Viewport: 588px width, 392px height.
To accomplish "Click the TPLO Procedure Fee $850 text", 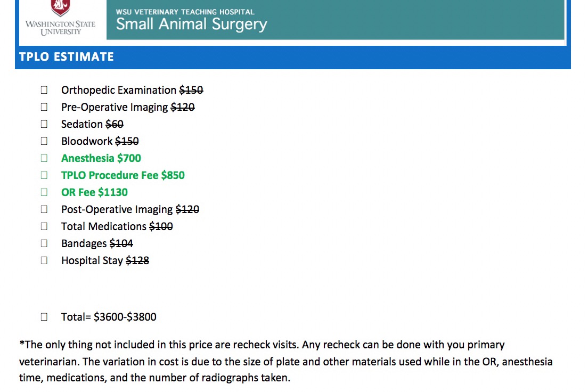I will click(123, 175).
